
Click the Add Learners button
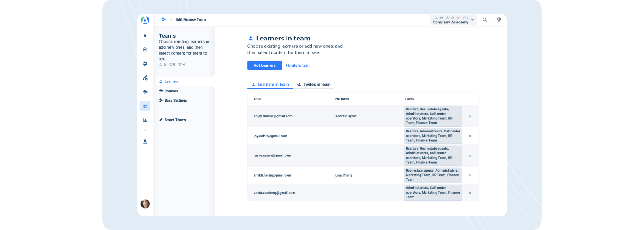pos(264,65)
